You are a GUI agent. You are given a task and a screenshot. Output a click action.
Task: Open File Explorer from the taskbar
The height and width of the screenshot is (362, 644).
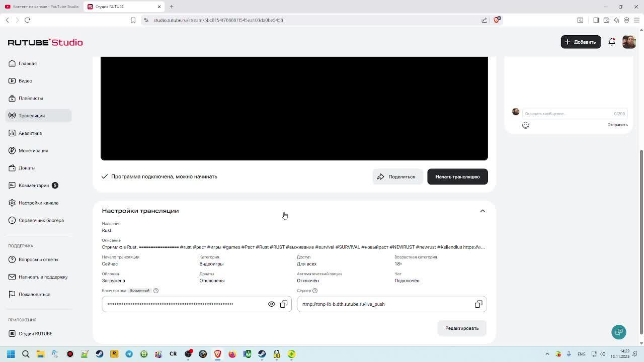click(40, 354)
